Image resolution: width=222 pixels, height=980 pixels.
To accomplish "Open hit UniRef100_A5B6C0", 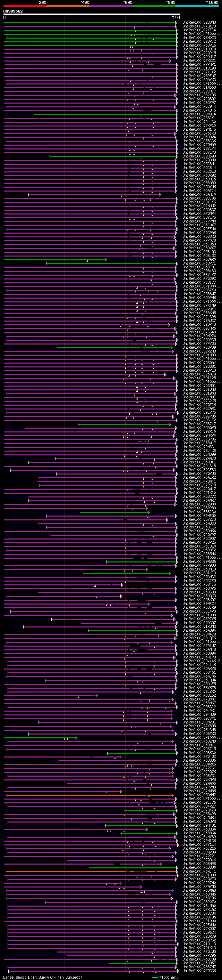I will point(199,753).
